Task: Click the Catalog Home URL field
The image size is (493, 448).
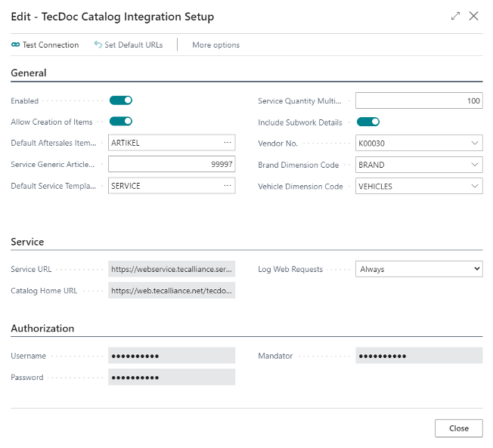Action: 172,290
